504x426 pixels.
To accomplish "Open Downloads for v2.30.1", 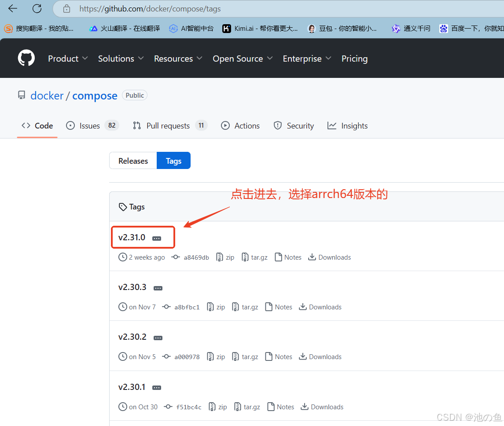I will pyautogui.click(x=322, y=407).
